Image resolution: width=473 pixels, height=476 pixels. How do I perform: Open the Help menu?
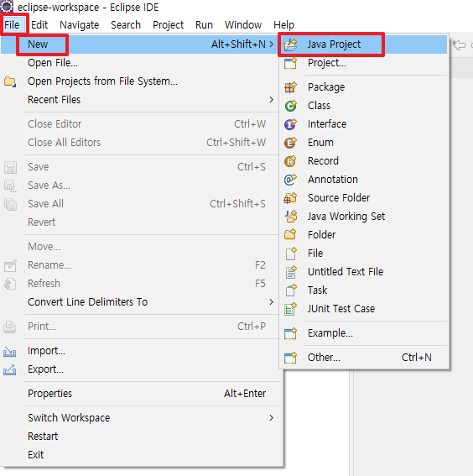pyautogui.click(x=283, y=25)
